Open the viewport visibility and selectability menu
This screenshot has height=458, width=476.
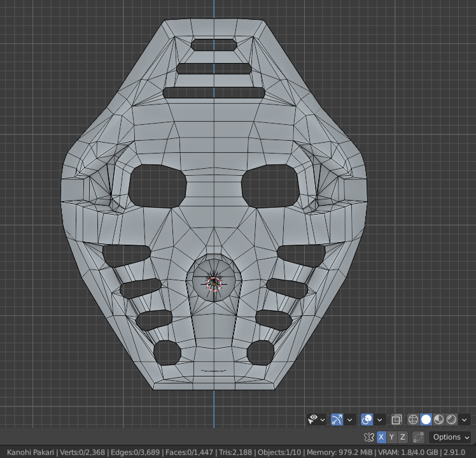click(316, 420)
